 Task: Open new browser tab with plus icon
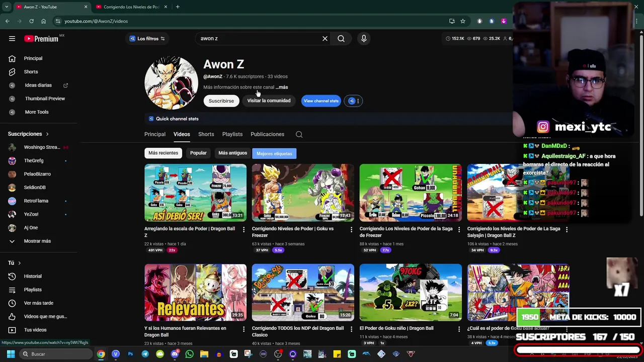click(x=178, y=7)
